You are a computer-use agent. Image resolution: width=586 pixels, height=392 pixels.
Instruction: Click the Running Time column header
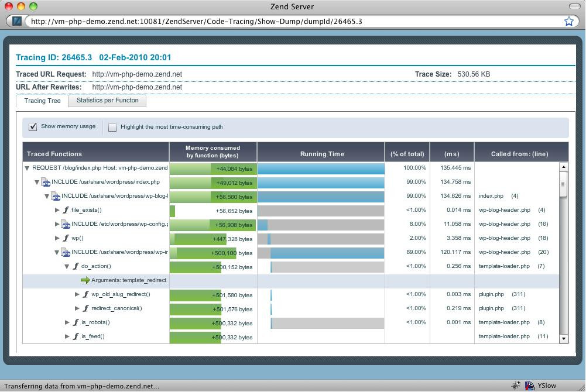pos(321,152)
